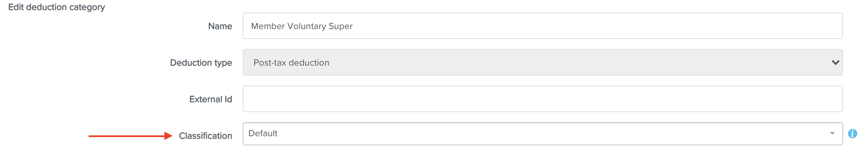This screenshot has width=868, height=152.
Task: Click the small caret in Classification box
Action: pos(832,134)
